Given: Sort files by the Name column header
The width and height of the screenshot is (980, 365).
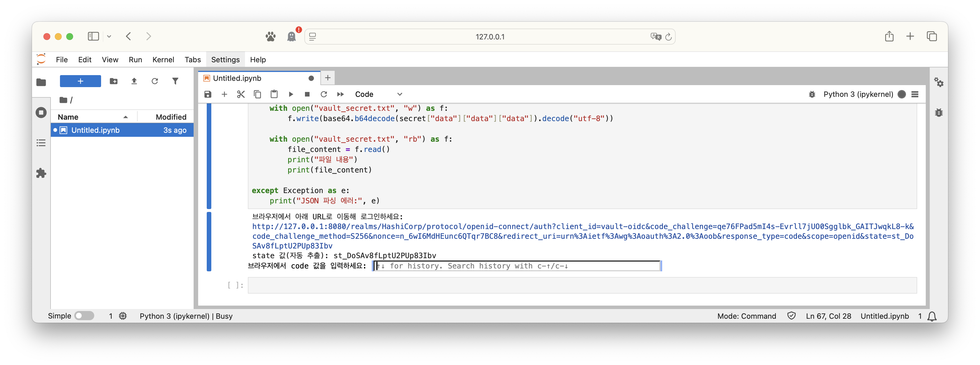Looking at the screenshot, I should (68, 117).
